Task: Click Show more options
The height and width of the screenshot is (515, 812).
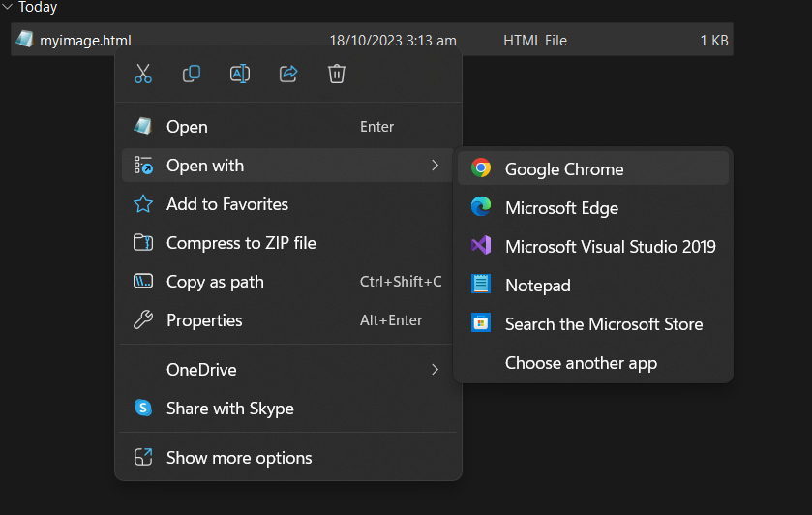Action: tap(239, 458)
